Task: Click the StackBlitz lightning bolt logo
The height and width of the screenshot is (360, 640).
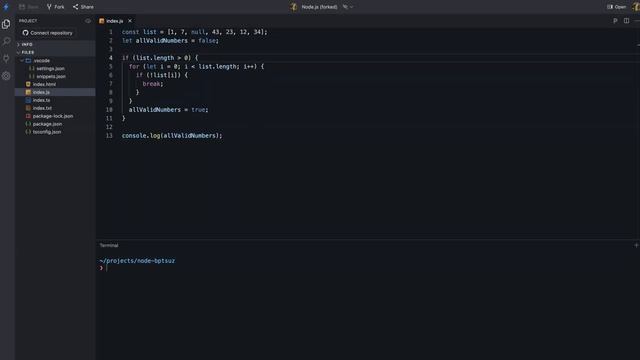Action: coord(6,7)
